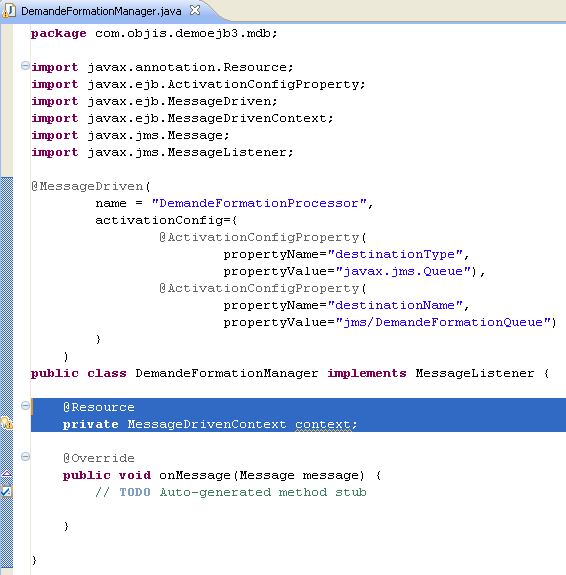Close the DemandeFormationManager.java tab
566x575 pixels.
(195, 10)
